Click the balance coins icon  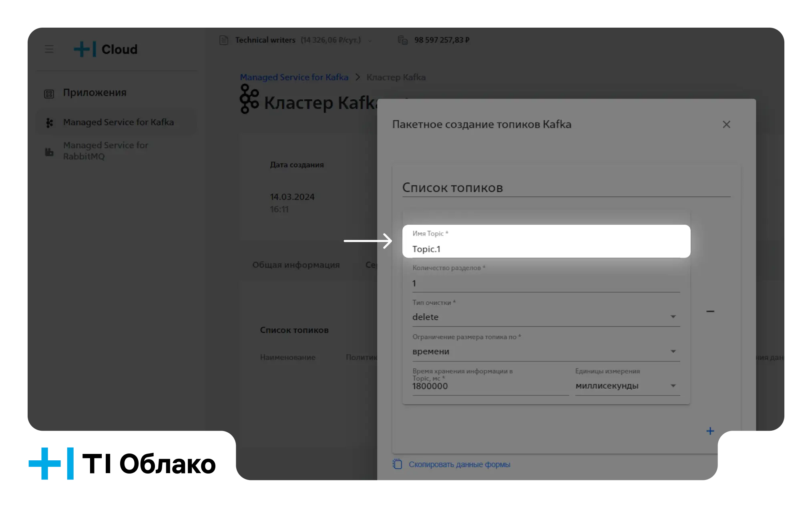[402, 40]
